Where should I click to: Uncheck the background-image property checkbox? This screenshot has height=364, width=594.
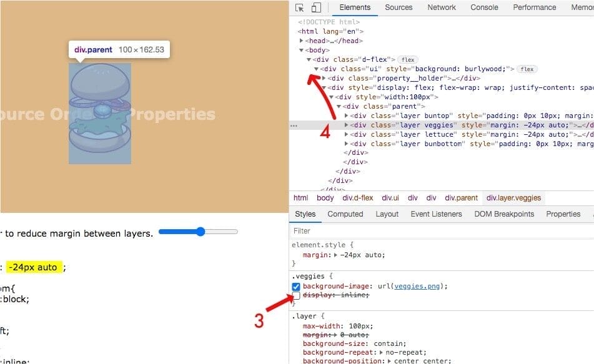(x=296, y=287)
